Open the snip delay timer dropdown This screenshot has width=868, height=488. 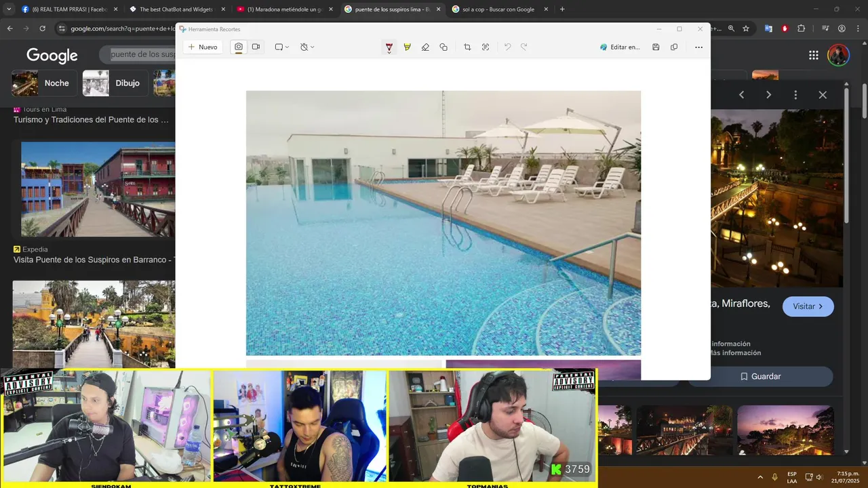pyautogui.click(x=307, y=47)
